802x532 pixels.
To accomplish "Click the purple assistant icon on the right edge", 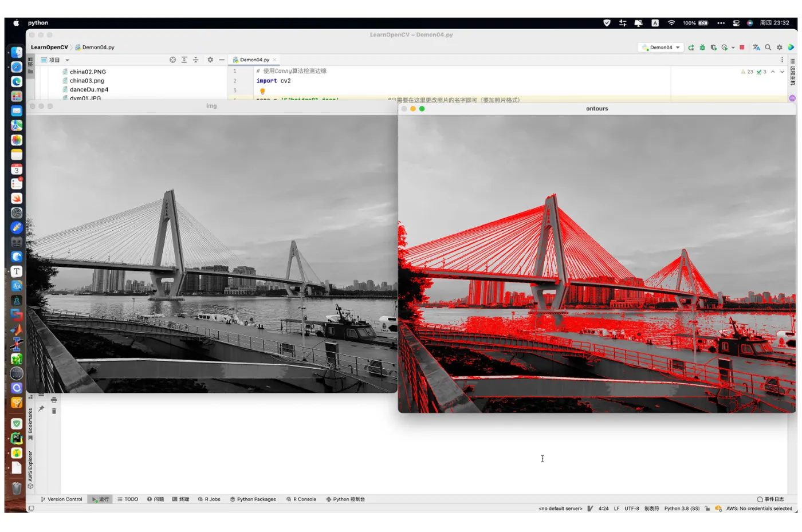I will [x=792, y=98].
